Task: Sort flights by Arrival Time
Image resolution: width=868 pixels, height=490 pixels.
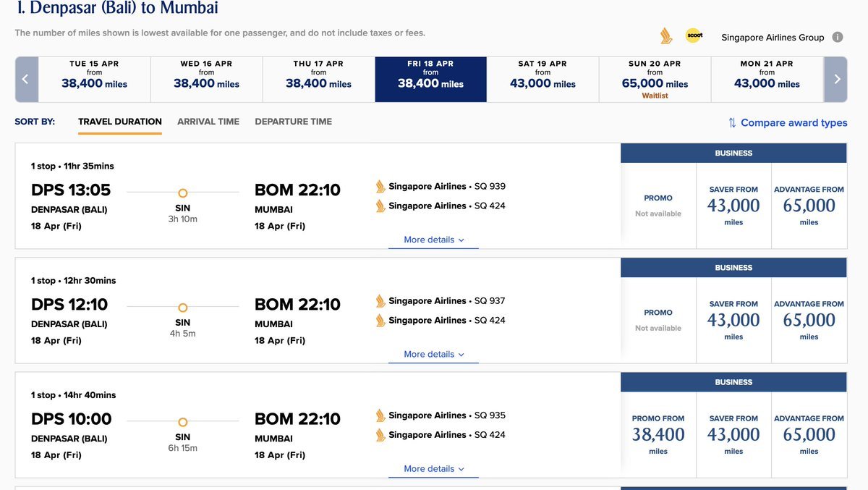Action: pos(208,122)
